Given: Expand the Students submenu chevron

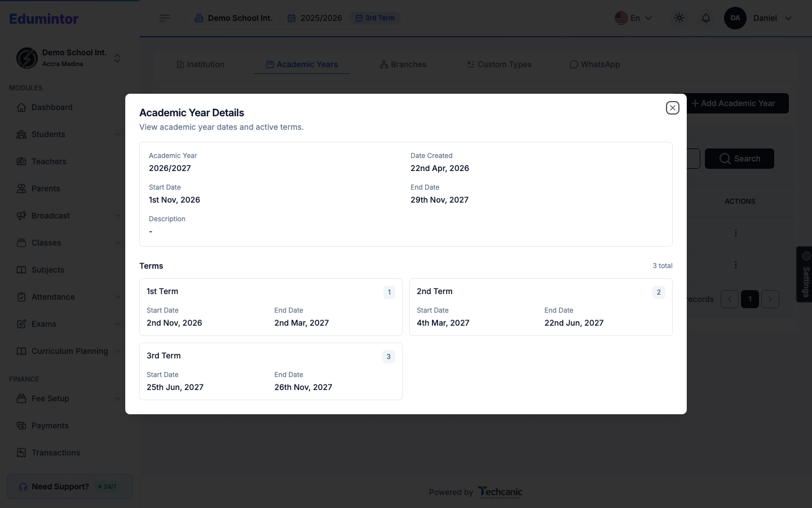Looking at the screenshot, I should (x=118, y=134).
